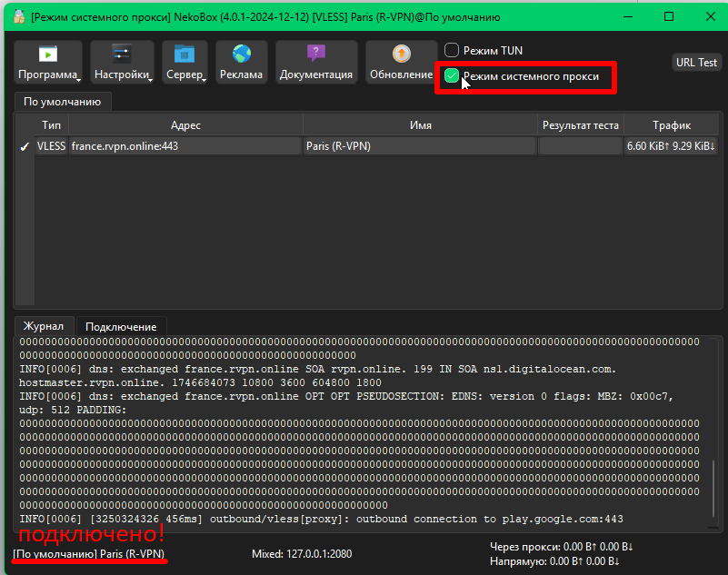This screenshot has width=728, height=575.
Task: Click the Обновление update icon
Action: click(401, 55)
